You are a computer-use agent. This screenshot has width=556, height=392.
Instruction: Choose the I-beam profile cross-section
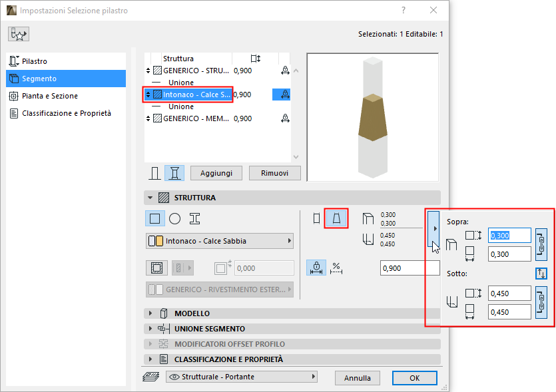[x=194, y=218]
